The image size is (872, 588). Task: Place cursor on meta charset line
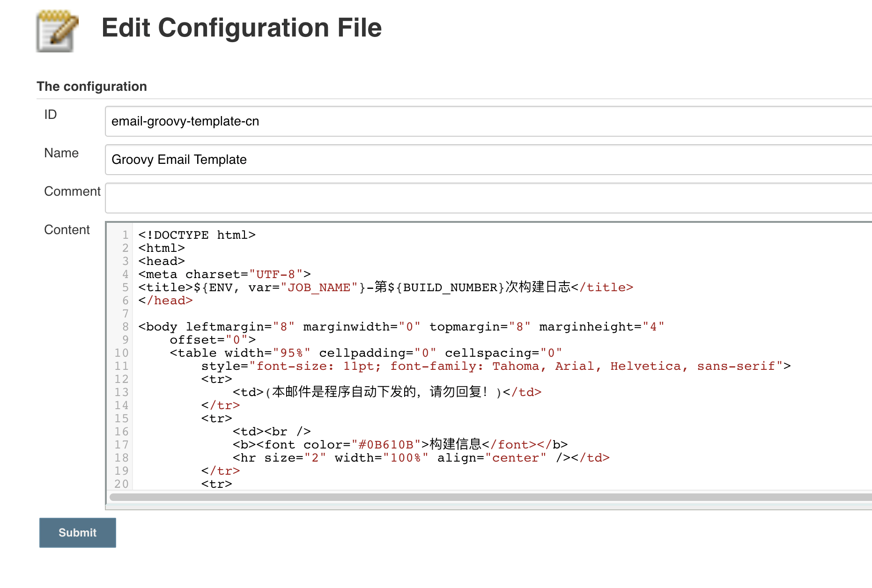tap(224, 274)
